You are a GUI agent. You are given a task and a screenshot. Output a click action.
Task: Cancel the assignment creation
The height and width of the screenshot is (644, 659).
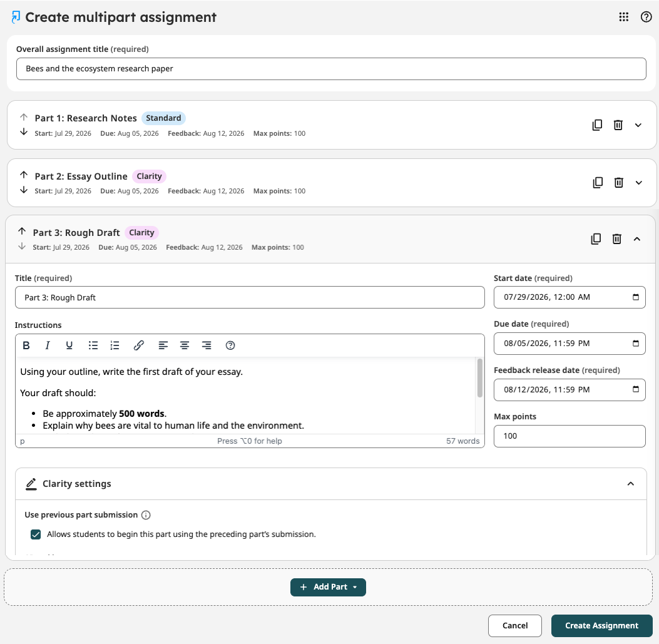tap(515, 625)
